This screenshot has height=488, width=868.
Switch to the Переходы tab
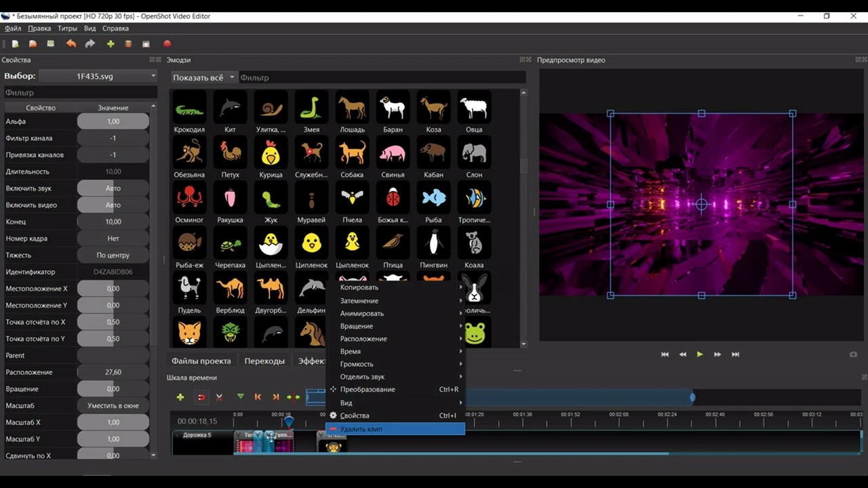tap(264, 361)
